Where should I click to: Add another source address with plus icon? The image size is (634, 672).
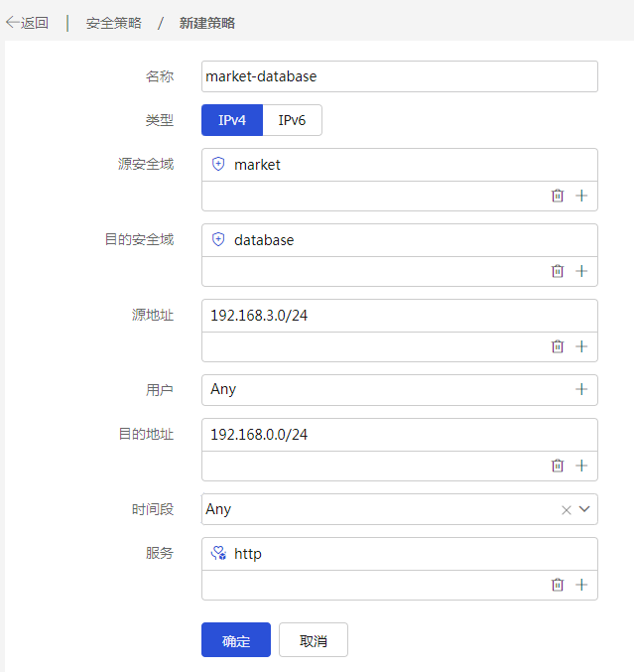(581, 346)
